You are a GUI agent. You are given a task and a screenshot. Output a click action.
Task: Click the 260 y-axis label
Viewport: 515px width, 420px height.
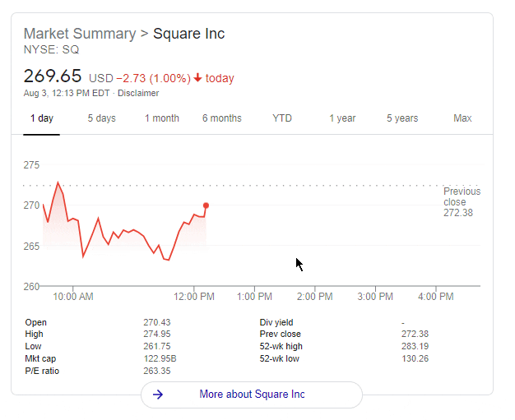click(x=31, y=287)
